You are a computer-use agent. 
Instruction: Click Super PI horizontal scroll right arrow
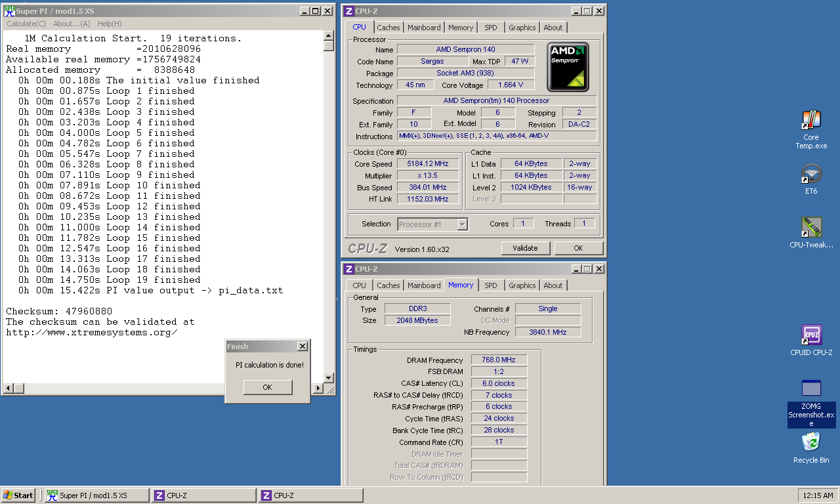tap(318, 388)
